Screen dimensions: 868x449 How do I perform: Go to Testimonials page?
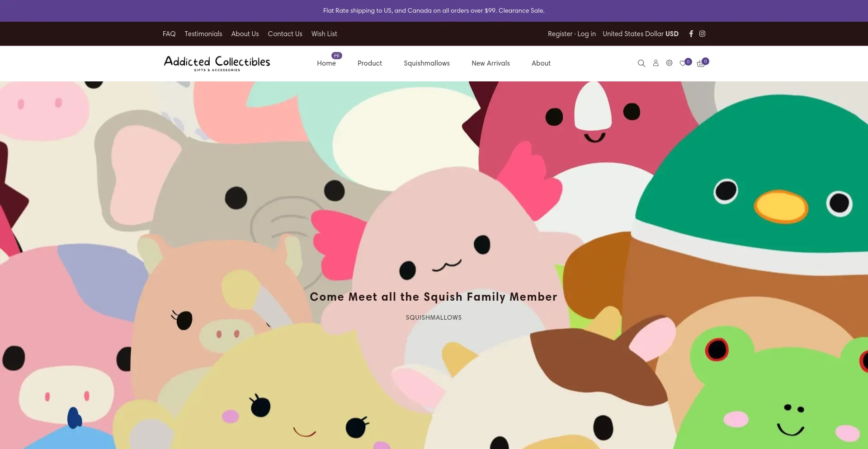click(x=203, y=34)
